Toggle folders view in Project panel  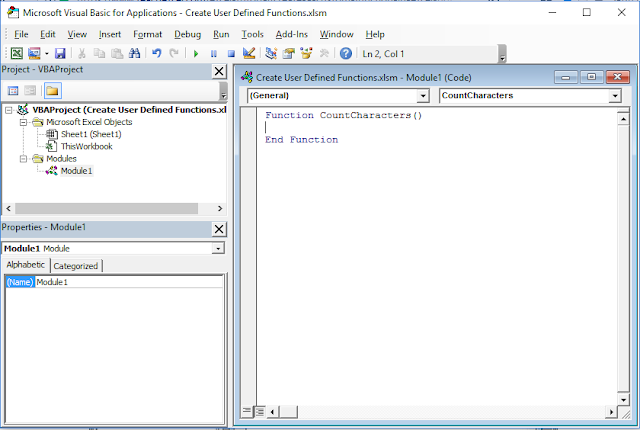(x=52, y=91)
